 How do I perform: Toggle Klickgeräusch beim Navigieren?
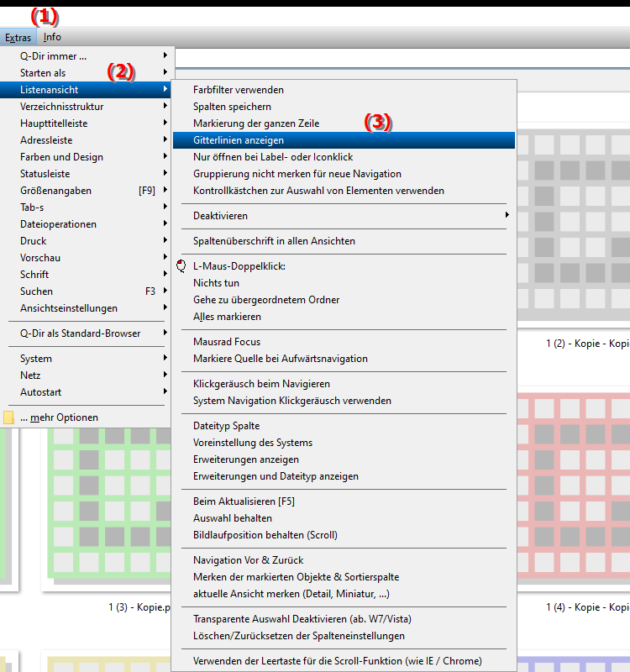pyautogui.click(x=344, y=384)
